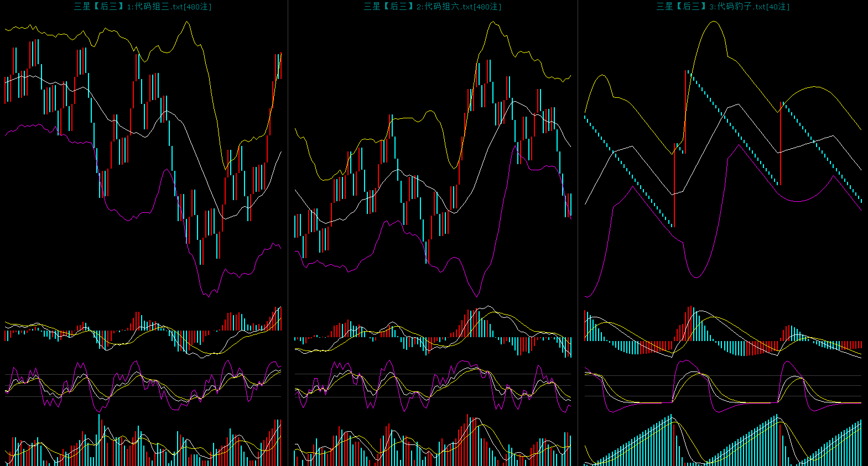Click the divider between 代码组三 and 代码组六 panels
The image size is (868, 466).
tap(288, 232)
